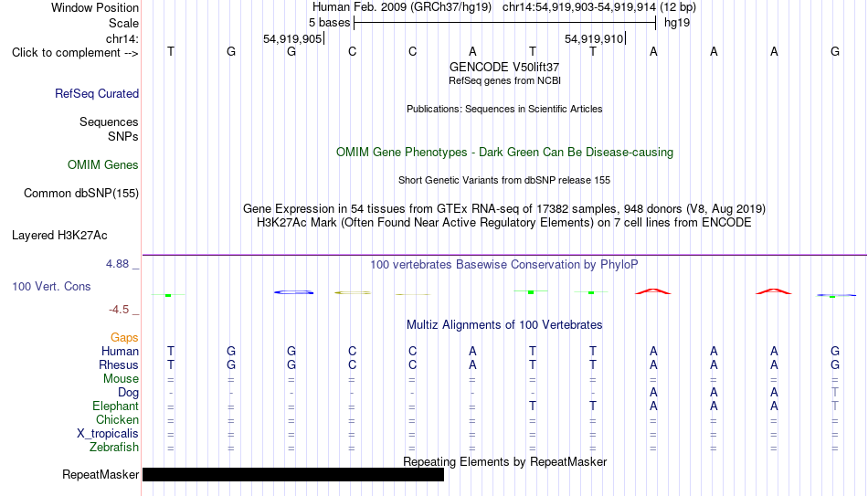
Task: Click the black RepeatMasker repeat element block
Action: pos(293,474)
